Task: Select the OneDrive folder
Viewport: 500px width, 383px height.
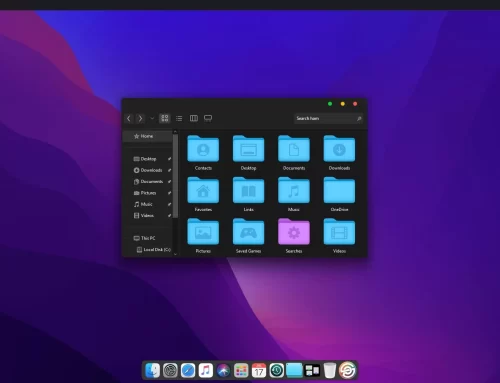Action: pos(339,194)
